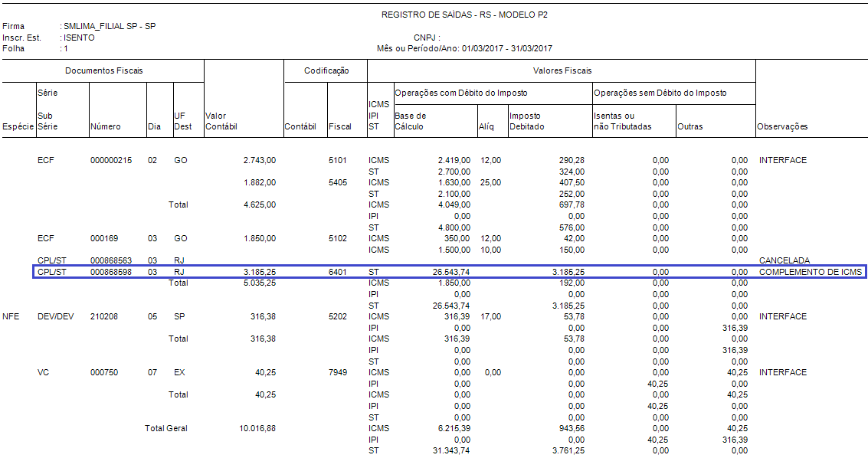The width and height of the screenshot is (868, 458).
Task: Click the Codificação header
Action: click(x=326, y=70)
